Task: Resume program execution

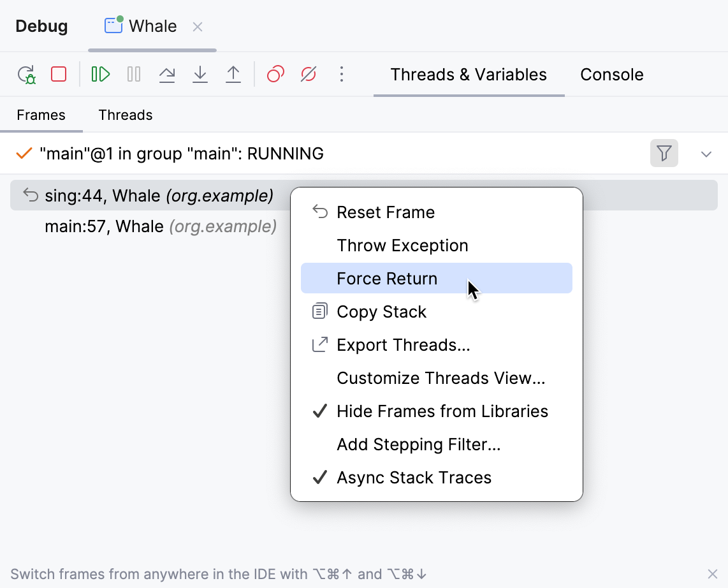Action: coord(99,74)
